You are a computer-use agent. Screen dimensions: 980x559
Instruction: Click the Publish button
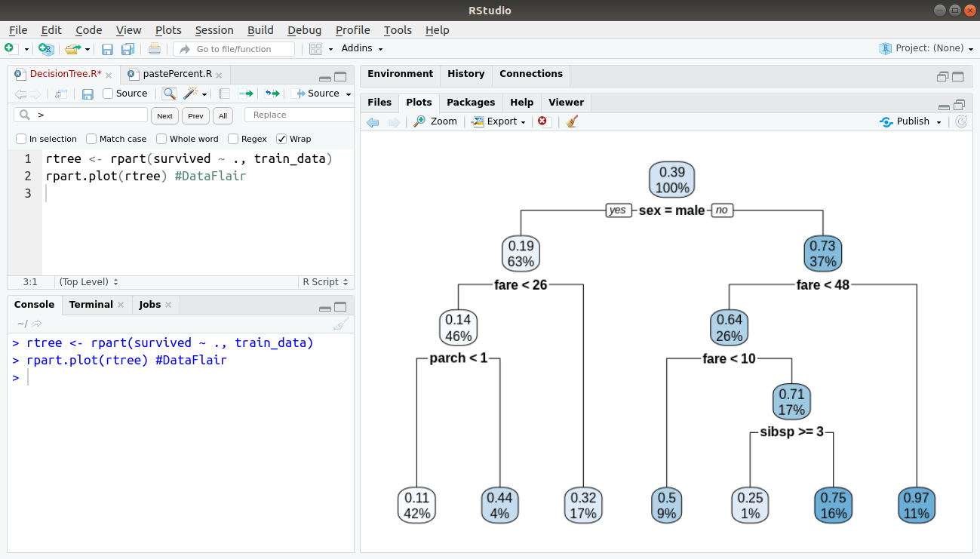point(905,121)
